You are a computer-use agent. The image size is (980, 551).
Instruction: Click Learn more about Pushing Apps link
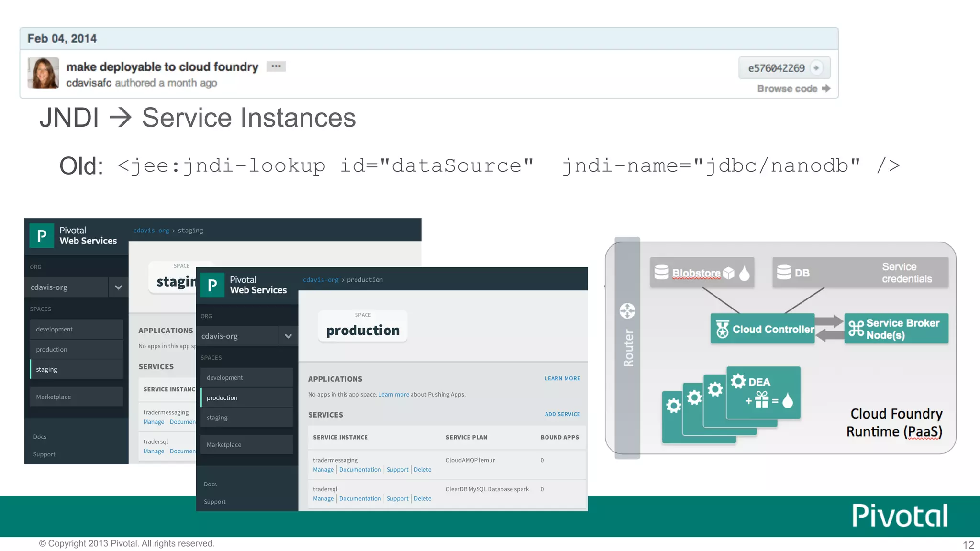click(x=393, y=395)
